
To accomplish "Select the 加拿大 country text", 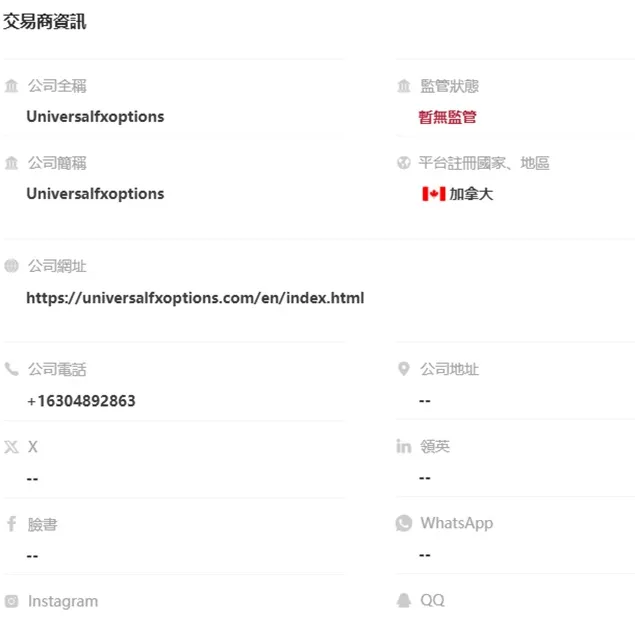I will click(x=471, y=194).
